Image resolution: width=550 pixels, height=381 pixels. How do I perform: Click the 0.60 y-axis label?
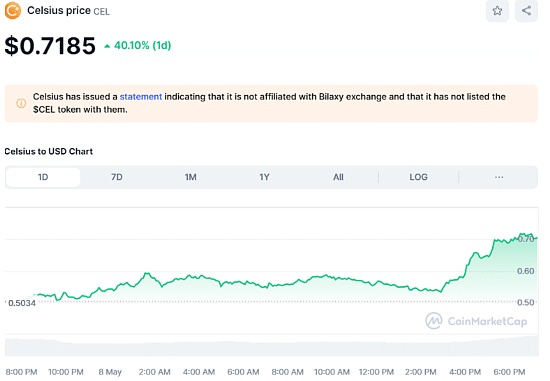tap(525, 271)
